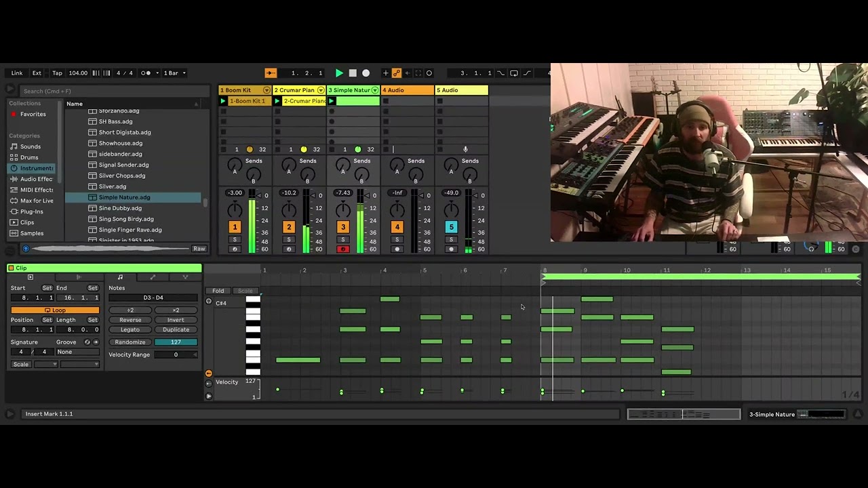The image size is (868, 488).
Task: Toggle clip Loop button
Action: click(55, 310)
